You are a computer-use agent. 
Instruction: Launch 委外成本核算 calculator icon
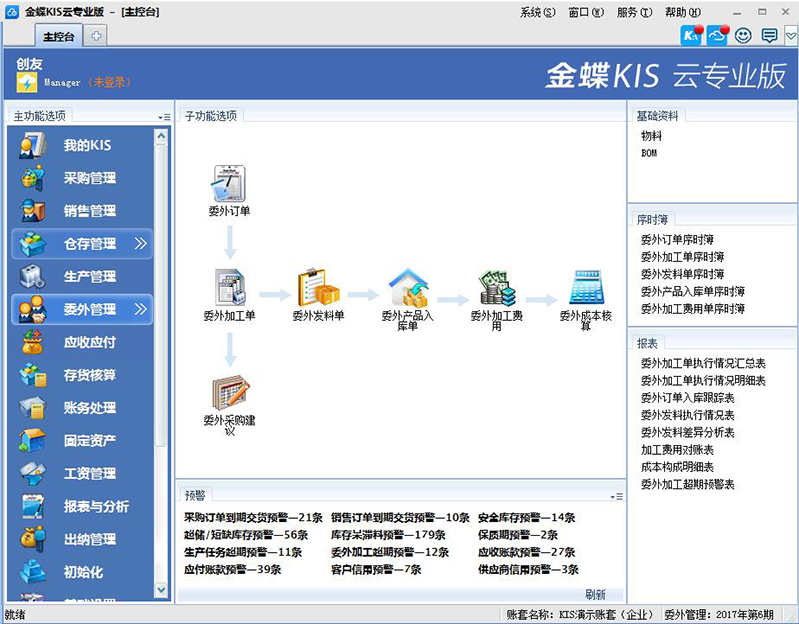point(586,288)
